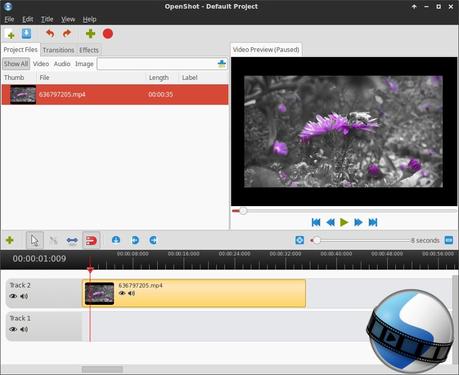Import files with green plus icon
Viewport: 459px width, 375px height.
[90, 34]
